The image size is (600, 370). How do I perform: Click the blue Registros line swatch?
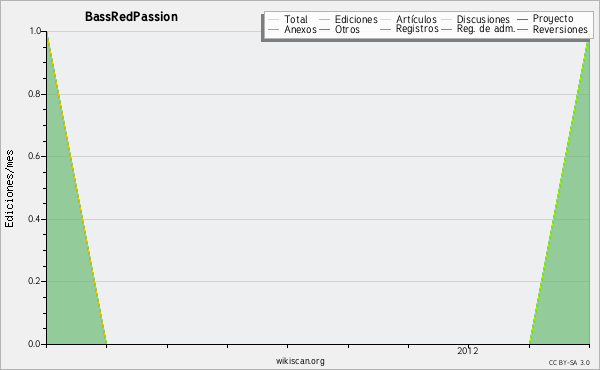pyautogui.click(x=385, y=29)
